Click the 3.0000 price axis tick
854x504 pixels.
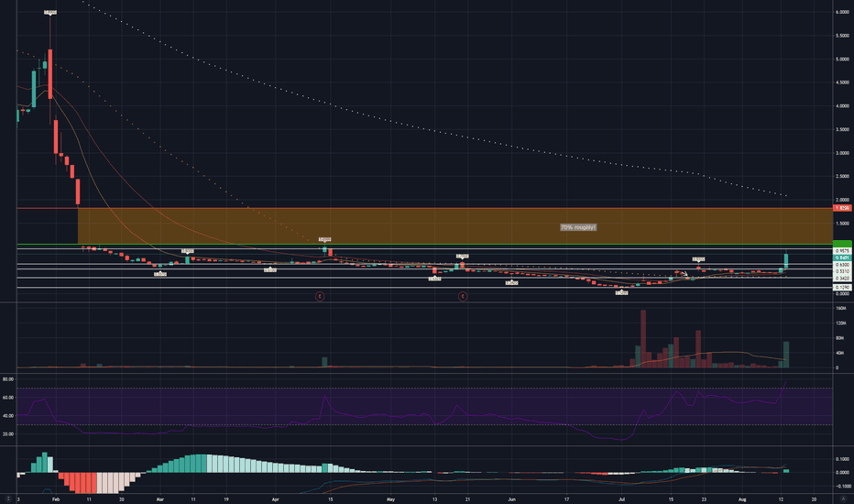(843, 153)
